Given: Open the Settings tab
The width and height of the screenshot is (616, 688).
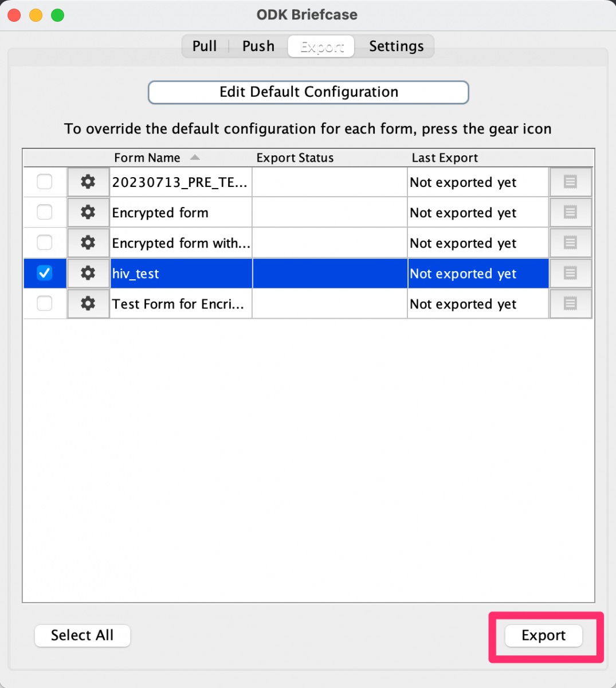Looking at the screenshot, I should pos(396,46).
